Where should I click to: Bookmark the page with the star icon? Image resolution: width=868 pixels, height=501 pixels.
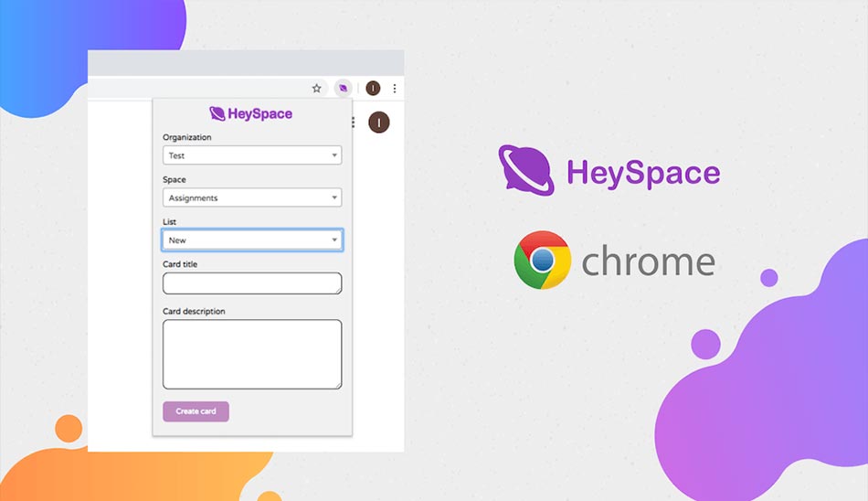click(317, 88)
